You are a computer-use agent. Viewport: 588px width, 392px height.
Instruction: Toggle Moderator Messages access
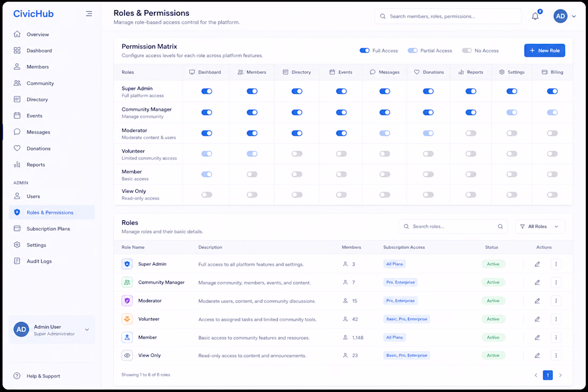[x=385, y=133]
